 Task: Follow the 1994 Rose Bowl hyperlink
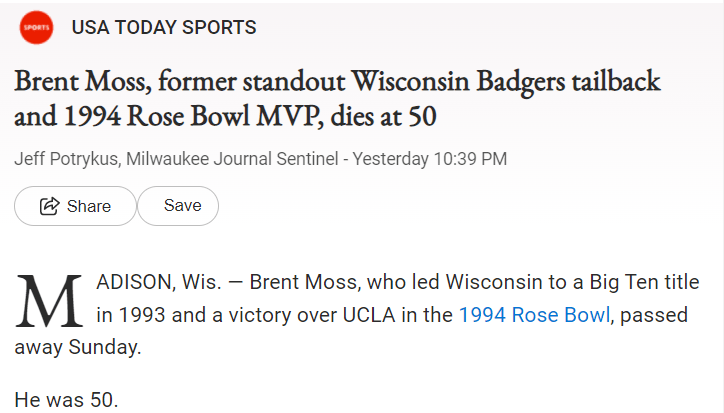[533, 315]
